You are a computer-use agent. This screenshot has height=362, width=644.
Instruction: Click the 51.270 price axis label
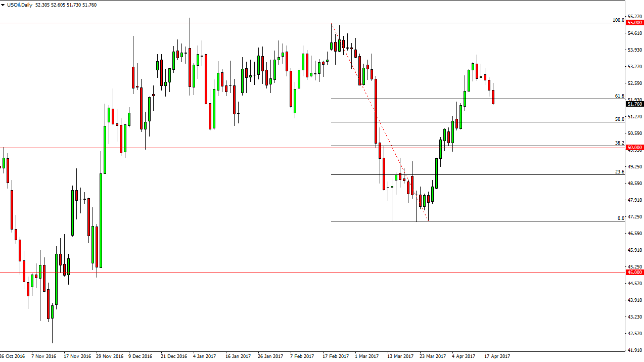tap(635, 117)
